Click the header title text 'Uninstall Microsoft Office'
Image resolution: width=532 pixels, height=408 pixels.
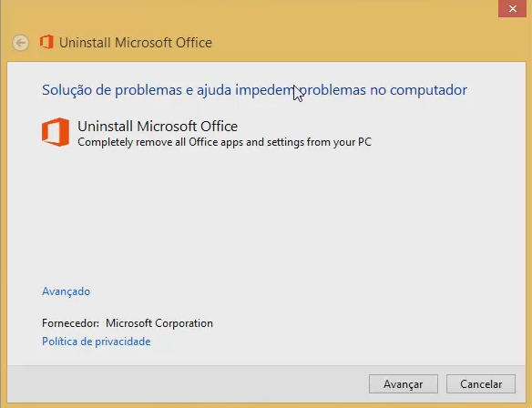(x=136, y=43)
